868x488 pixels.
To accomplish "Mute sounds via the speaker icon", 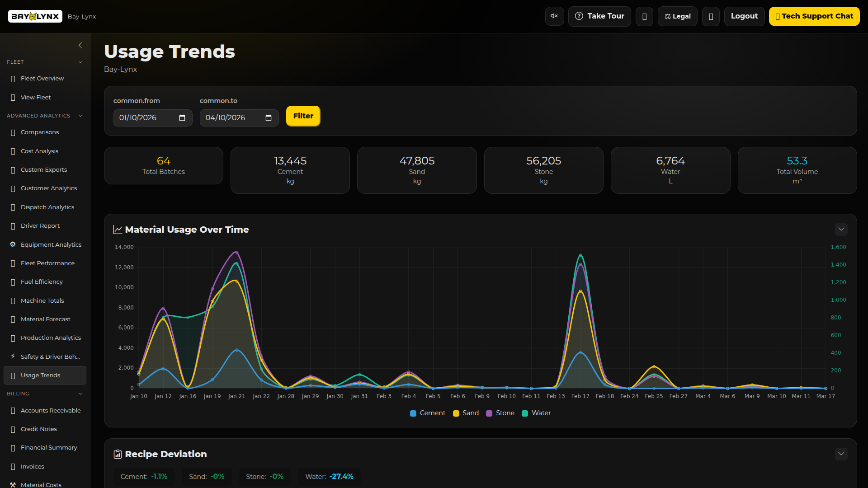I will pyautogui.click(x=554, y=16).
